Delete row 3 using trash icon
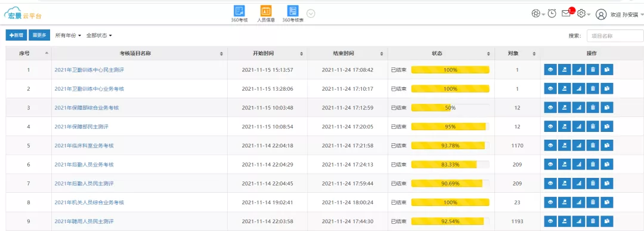Screen dimensions: 644x231 [x=593, y=107]
